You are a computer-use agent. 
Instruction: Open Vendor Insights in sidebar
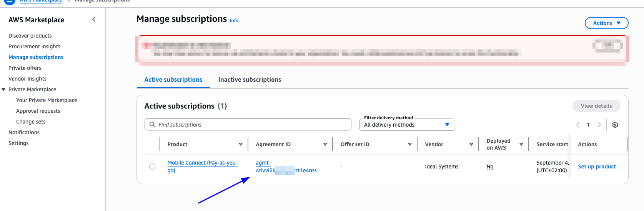coord(27,79)
